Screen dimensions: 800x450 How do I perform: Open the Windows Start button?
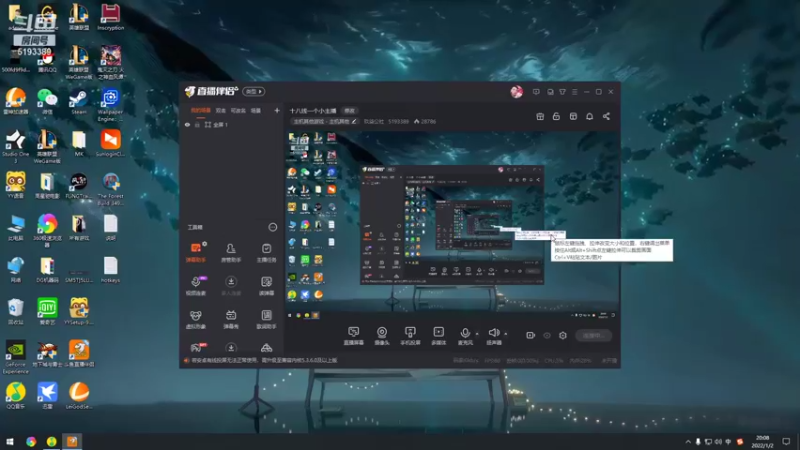(x=10, y=441)
